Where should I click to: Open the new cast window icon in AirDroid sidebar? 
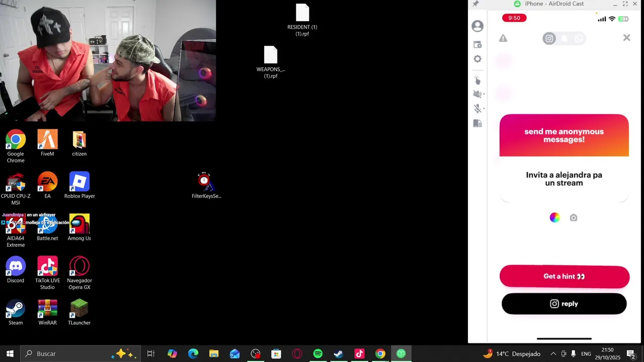(x=477, y=44)
